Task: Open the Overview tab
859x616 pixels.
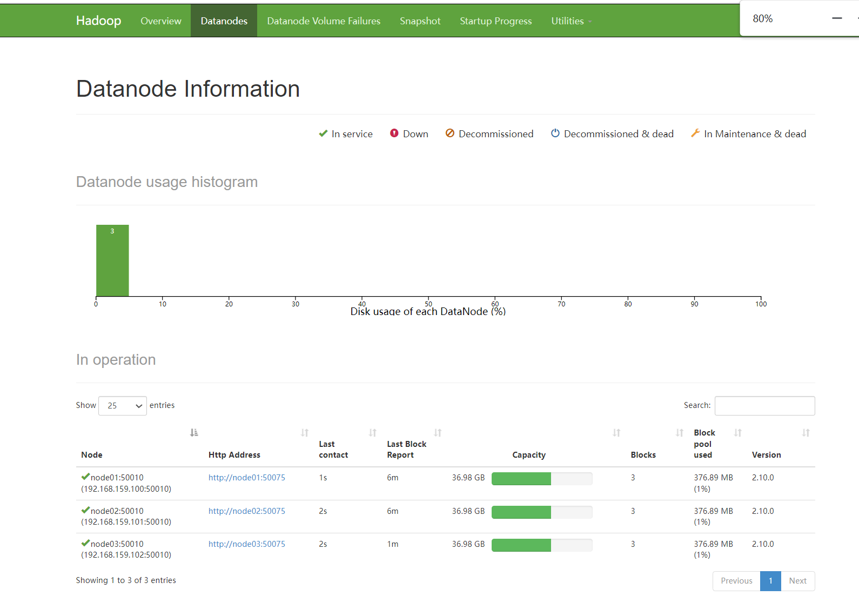Action: point(161,21)
